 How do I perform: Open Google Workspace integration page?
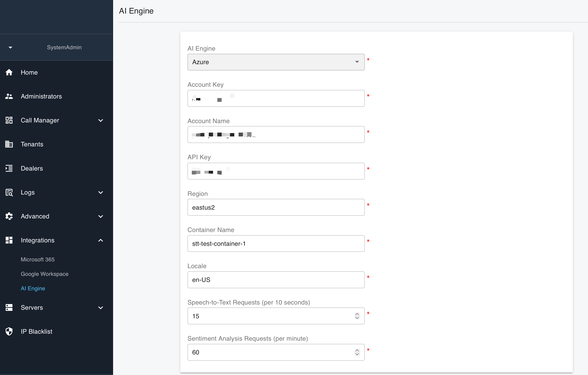pos(45,274)
